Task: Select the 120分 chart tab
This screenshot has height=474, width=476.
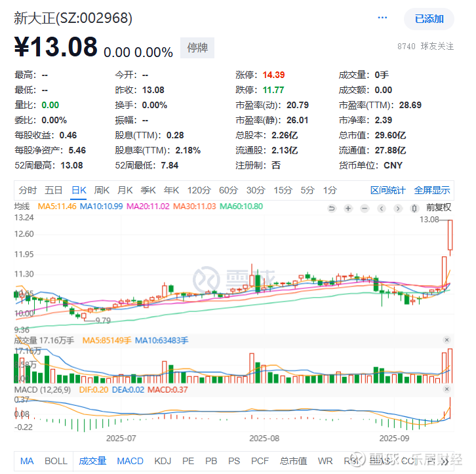Action: click(199, 190)
